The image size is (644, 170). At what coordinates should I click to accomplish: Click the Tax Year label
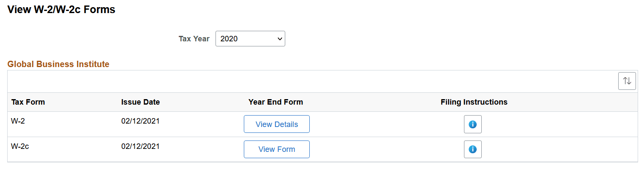[x=194, y=39]
